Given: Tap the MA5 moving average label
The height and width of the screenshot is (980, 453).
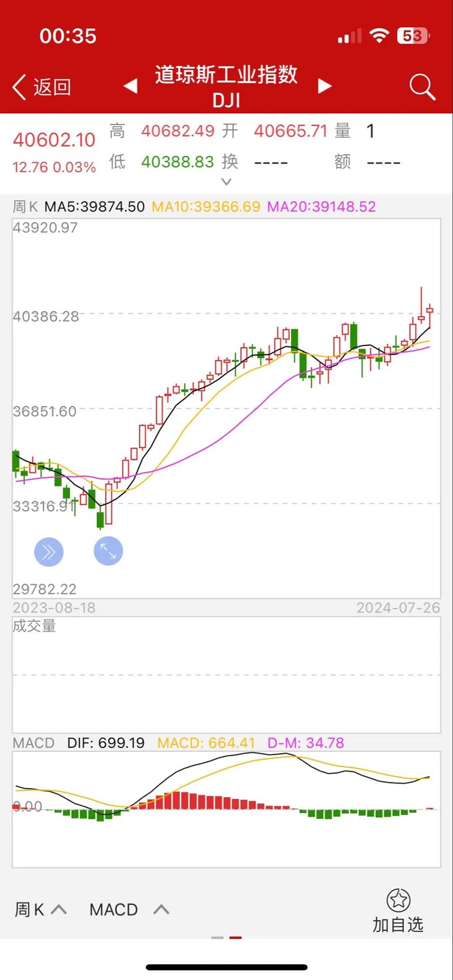Looking at the screenshot, I should [95, 207].
